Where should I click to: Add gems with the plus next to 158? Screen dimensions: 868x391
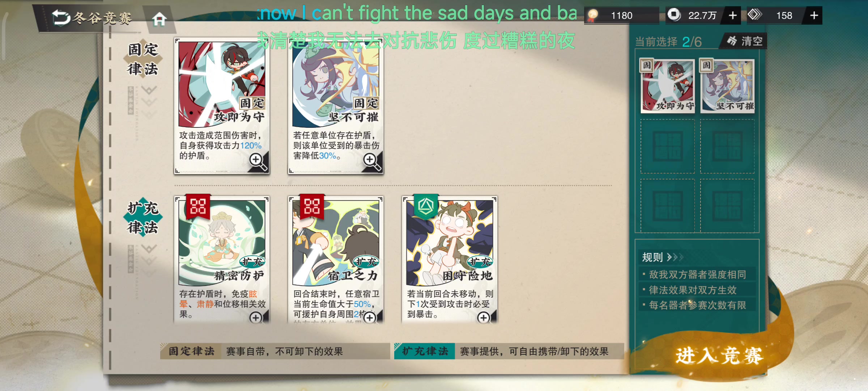point(814,16)
